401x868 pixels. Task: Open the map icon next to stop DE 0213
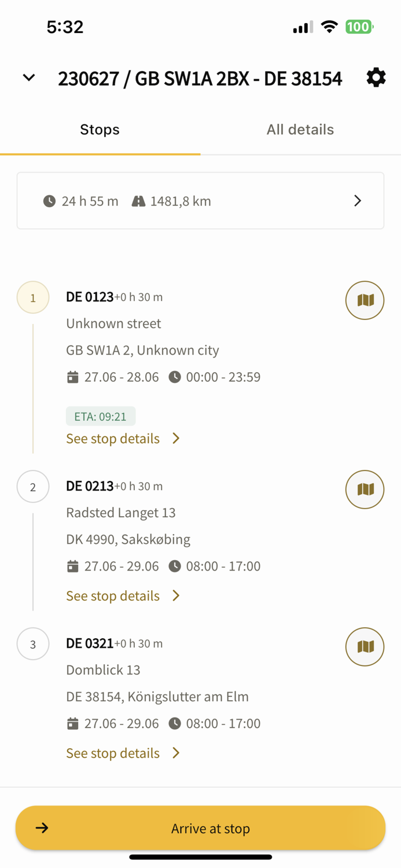tap(365, 489)
